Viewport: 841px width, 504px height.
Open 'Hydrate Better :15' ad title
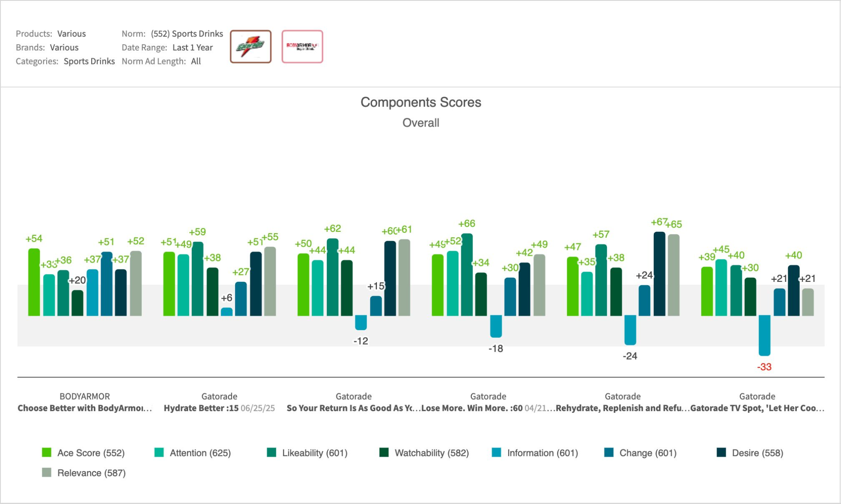pos(201,408)
